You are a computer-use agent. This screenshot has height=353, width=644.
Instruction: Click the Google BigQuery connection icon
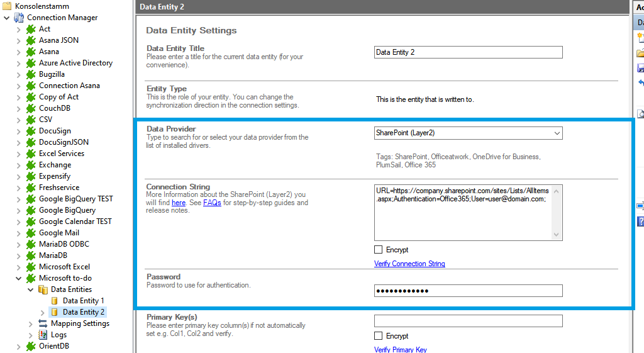(x=31, y=210)
